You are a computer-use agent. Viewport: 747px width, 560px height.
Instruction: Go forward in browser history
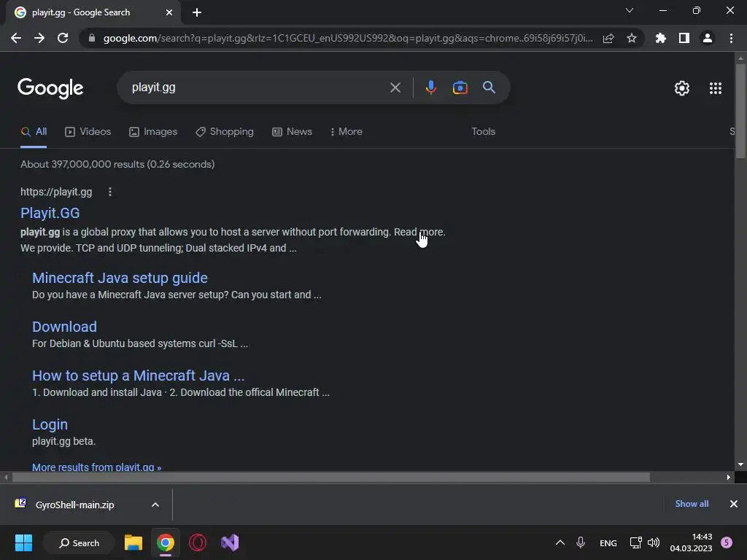click(39, 38)
